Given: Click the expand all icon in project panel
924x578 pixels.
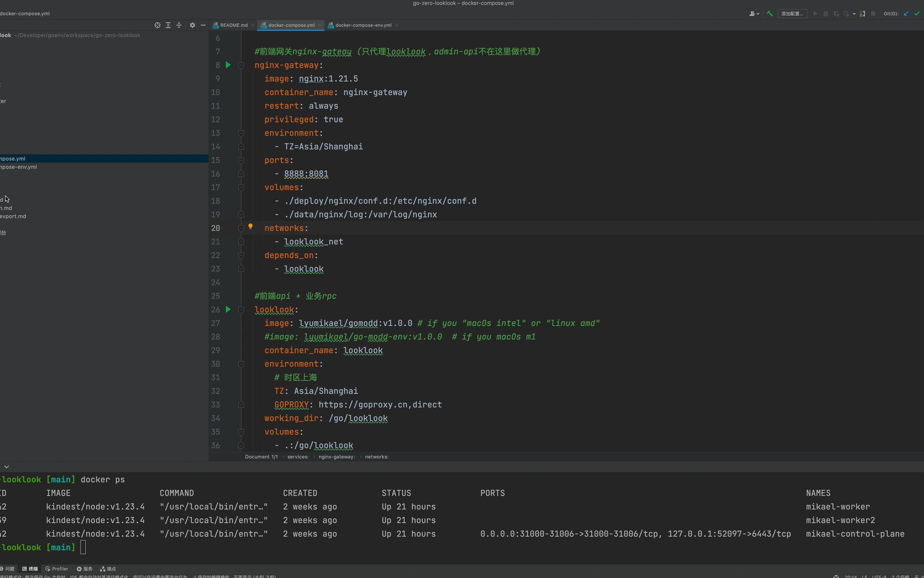Looking at the screenshot, I should click(x=168, y=25).
